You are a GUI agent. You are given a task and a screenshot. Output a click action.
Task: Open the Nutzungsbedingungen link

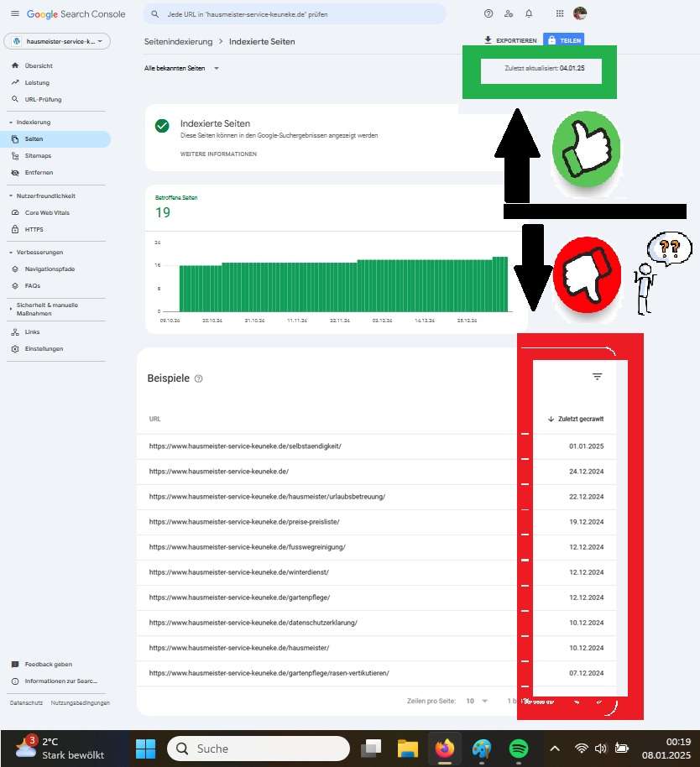click(81, 703)
